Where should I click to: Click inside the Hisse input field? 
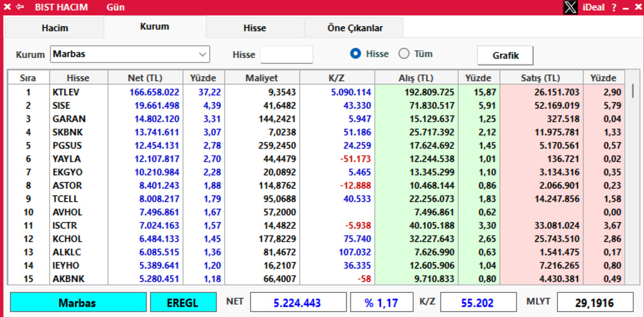point(287,54)
